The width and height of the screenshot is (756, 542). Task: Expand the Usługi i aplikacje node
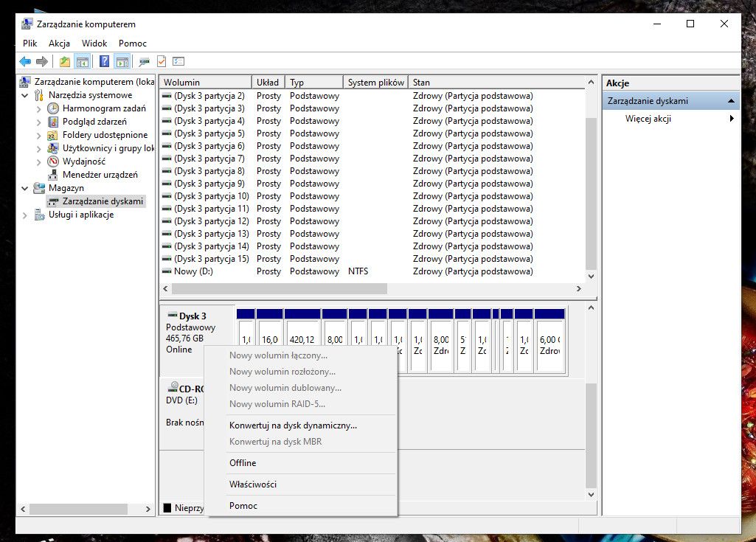tap(25, 215)
